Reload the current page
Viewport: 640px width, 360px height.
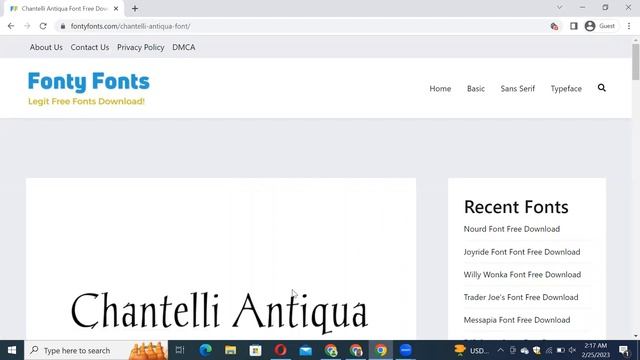[x=43, y=26]
